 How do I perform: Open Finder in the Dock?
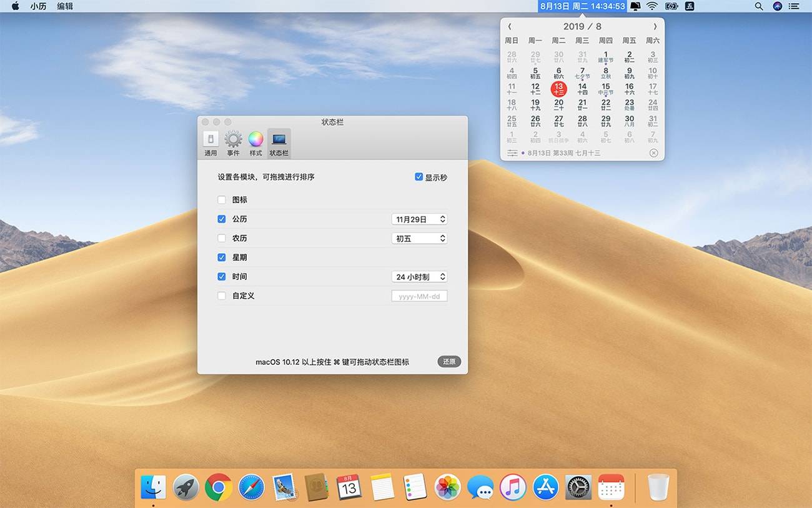[153, 487]
